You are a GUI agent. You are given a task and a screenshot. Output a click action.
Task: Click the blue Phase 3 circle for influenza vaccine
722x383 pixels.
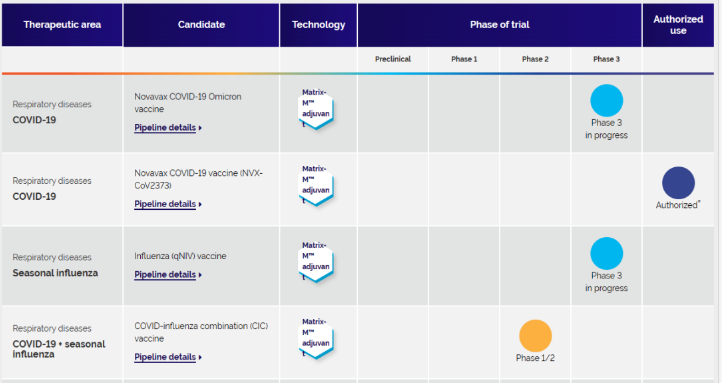pyautogui.click(x=606, y=253)
